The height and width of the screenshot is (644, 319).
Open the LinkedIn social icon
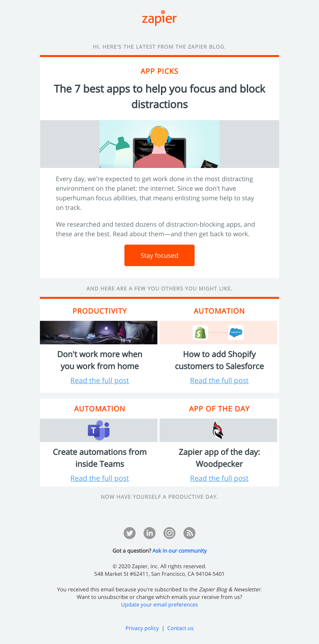150,533
